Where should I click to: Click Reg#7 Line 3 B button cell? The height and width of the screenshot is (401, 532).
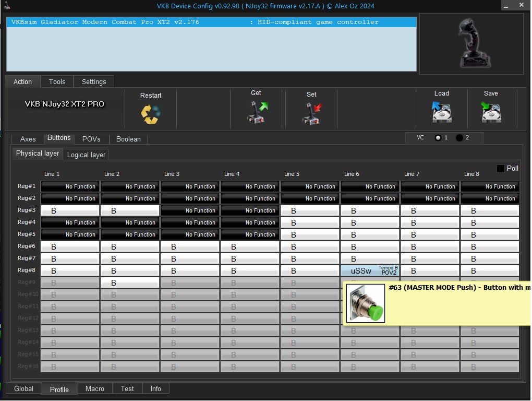click(x=190, y=258)
